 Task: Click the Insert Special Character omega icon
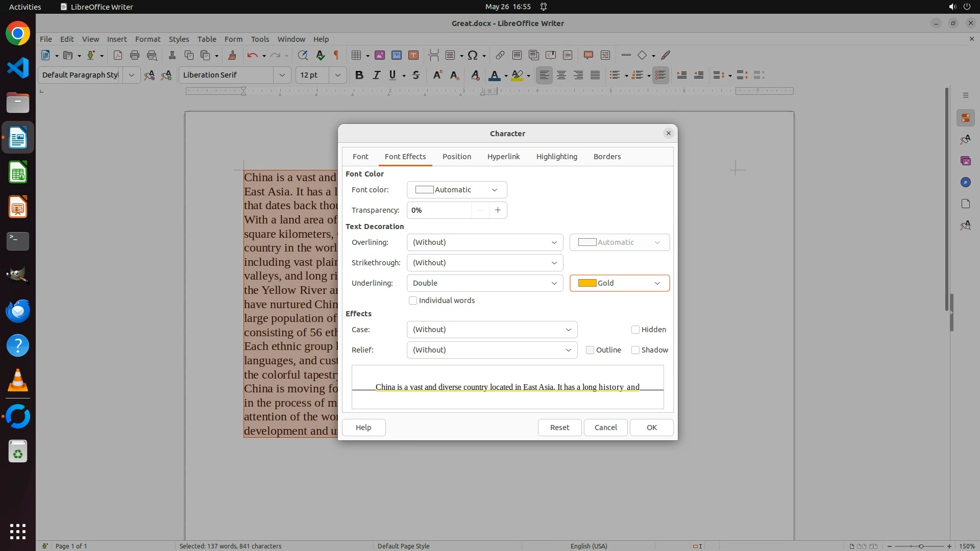[473, 55]
